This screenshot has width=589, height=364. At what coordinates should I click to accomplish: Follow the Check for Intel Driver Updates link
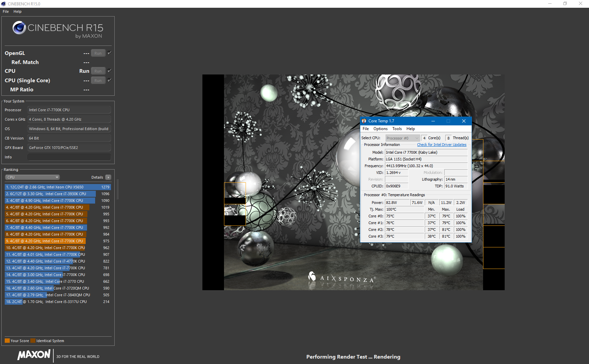coord(442,145)
